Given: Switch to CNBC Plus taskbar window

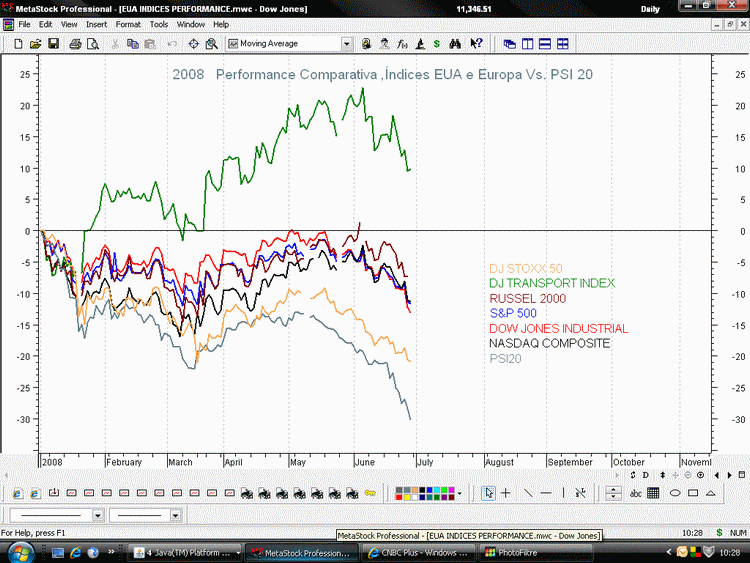Looking at the screenshot, I should pos(419,553).
